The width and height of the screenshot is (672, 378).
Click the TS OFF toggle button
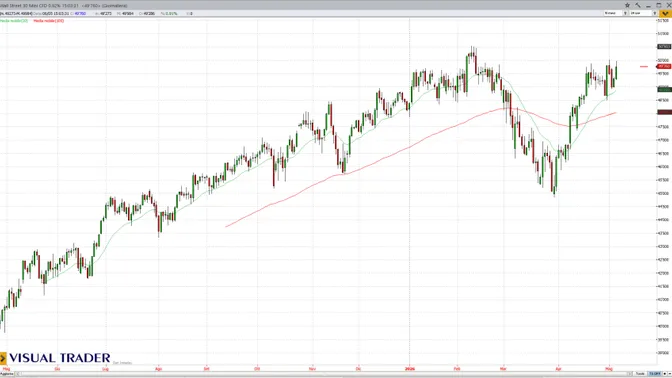654,374
